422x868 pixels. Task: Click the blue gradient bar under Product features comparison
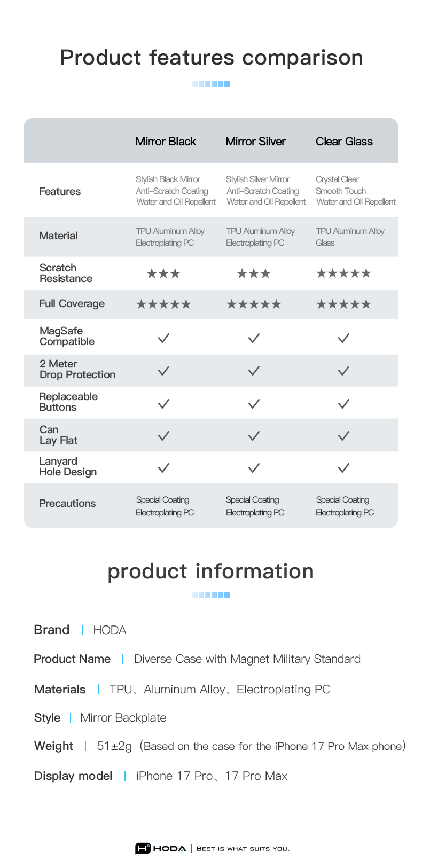tap(211, 84)
